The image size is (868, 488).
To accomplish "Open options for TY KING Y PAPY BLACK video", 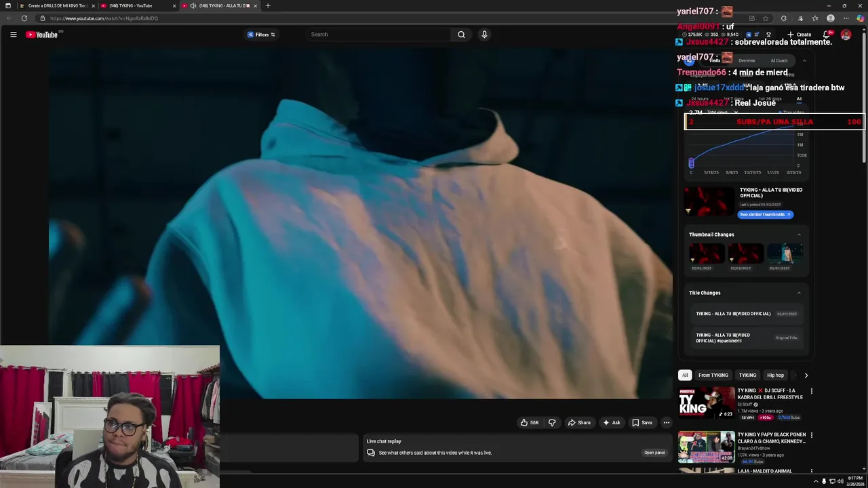I will 811,435.
